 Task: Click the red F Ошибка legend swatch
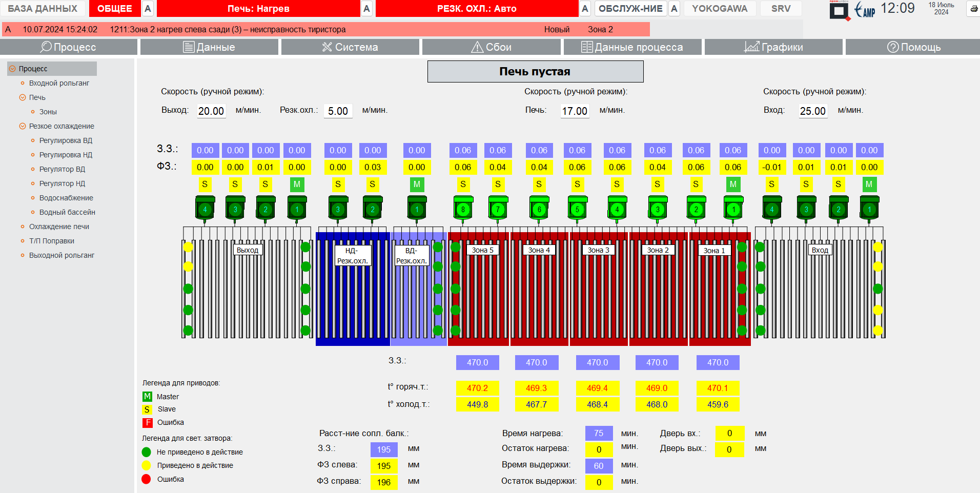tap(148, 423)
